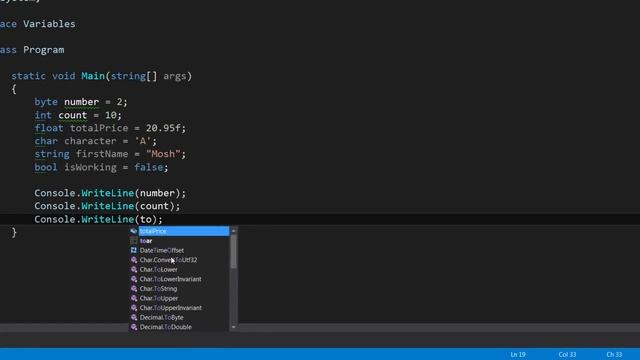This screenshot has width=640, height=360.
Task: Click the Col 33 status bar indicator
Action: pyautogui.click(x=567, y=354)
